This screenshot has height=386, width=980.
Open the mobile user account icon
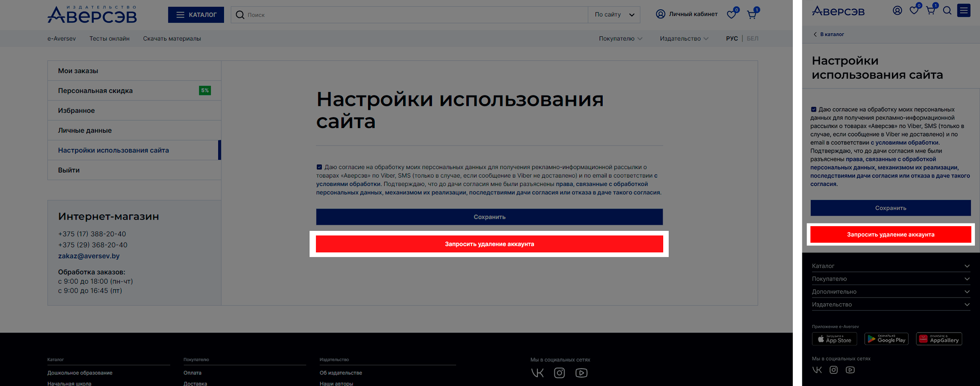897,11
